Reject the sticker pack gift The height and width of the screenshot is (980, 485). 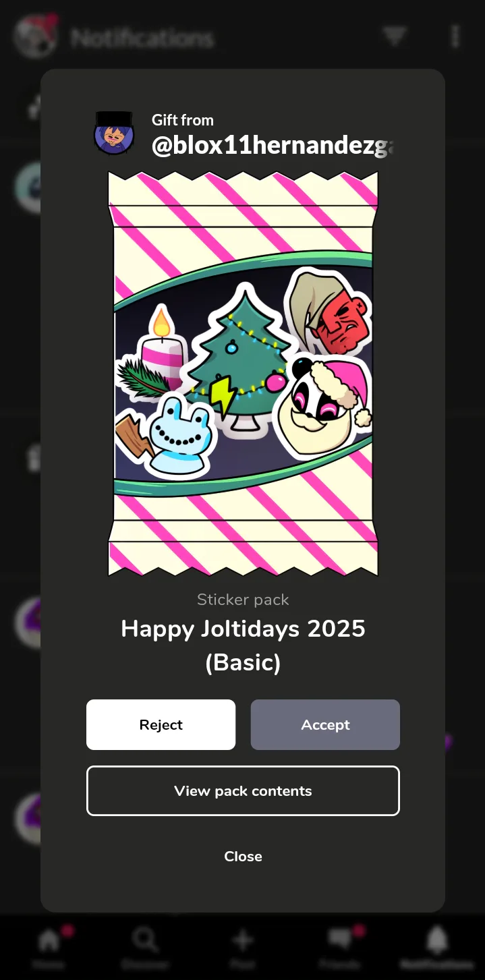(x=161, y=724)
